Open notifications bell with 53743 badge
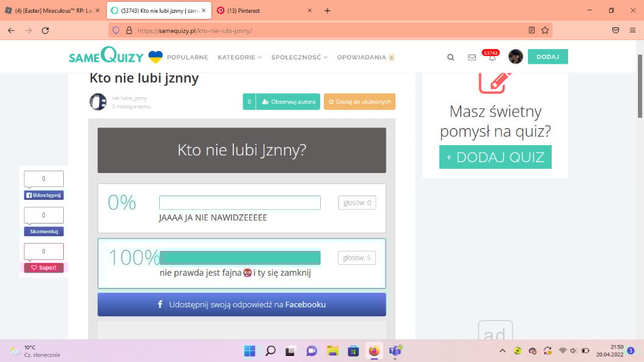Image resolution: width=644 pixels, height=362 pixels. [492, 58]
